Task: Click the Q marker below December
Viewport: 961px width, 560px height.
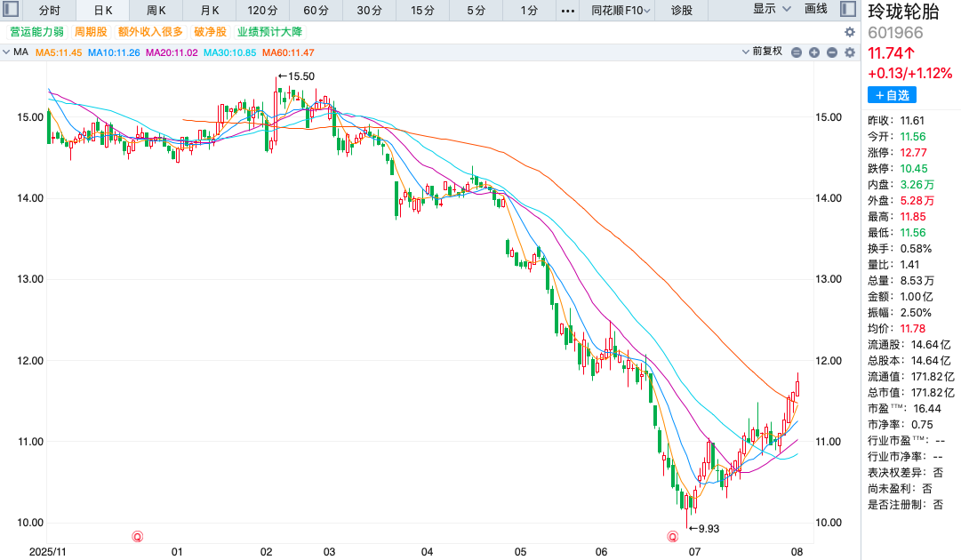Action: 137,537
